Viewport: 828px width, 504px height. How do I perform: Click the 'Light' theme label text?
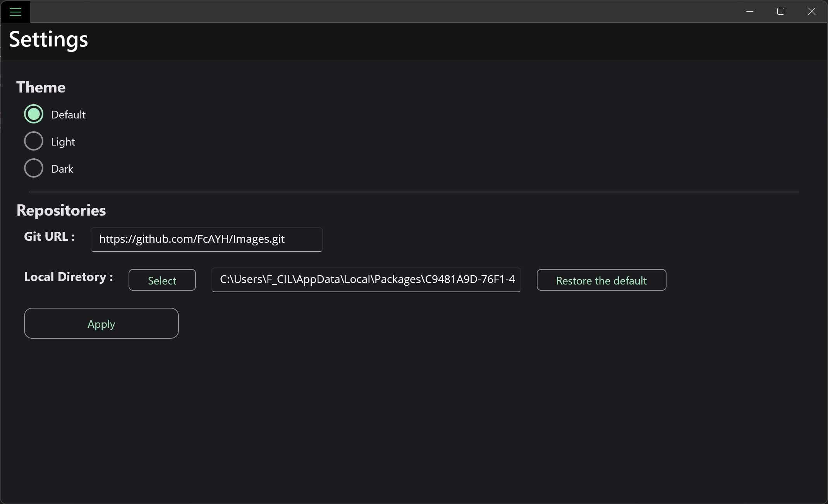(x=63, y=142)
